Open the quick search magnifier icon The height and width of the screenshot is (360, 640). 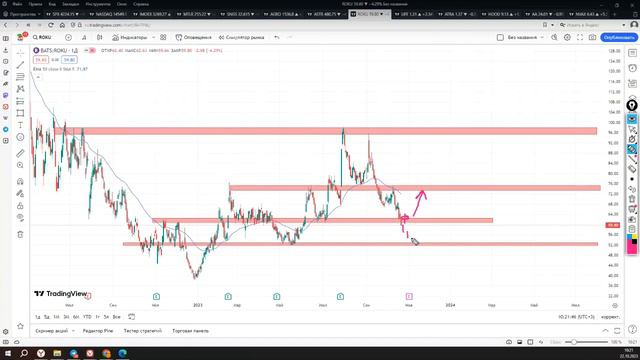click(x=554, y=37)
